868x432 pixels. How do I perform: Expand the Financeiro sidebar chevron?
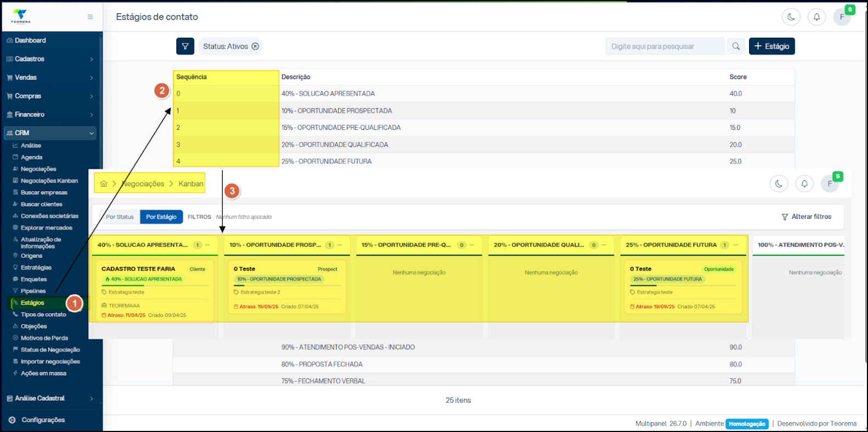tap(92, 115)
